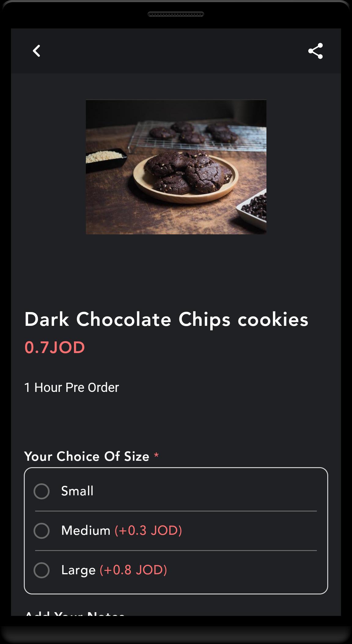Tap the share icon in header

coord(315,51)
